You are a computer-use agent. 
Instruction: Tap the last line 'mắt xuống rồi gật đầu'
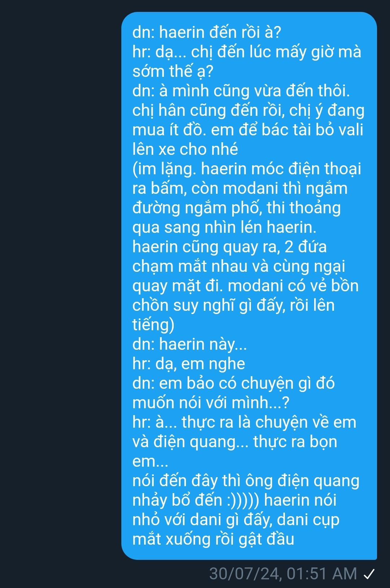213,539
